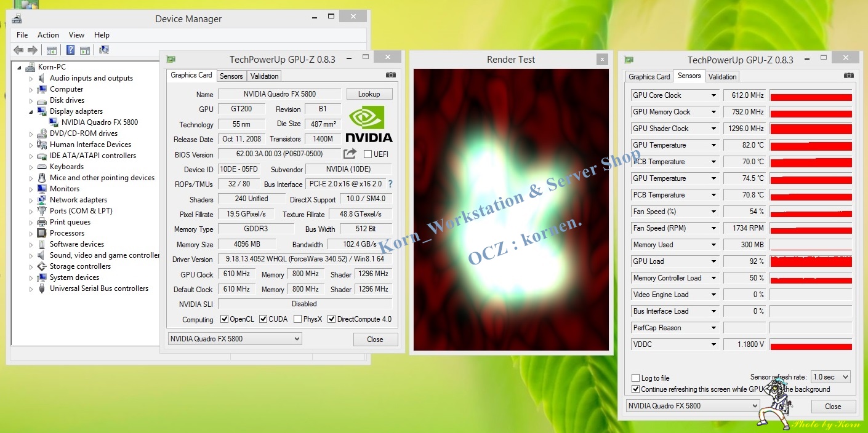Toggle the Show/Hide Console Tree toolbar icon

[52, 50]
